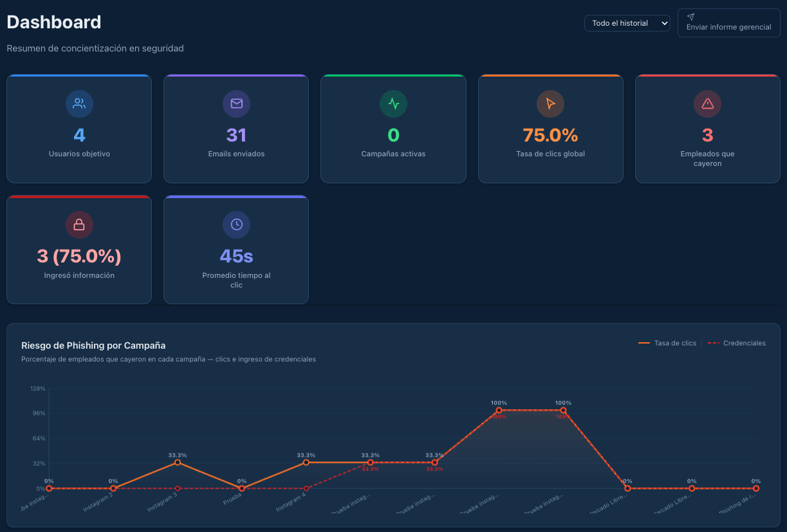Click the Tasa de clics global label
Viewport: 787px width, 532px height.
(x=550, y=154)
